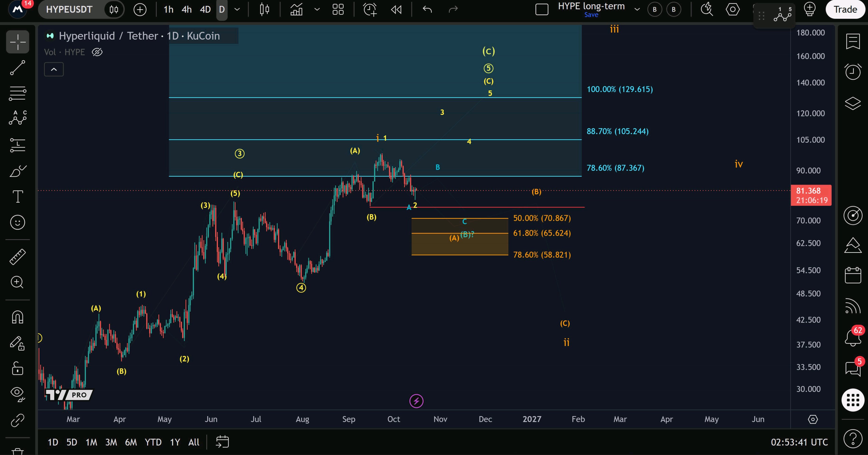The height and width of the screenshot is (455, 868).
Task: Open the HYPEUSDT symbol search
Action: coord(69,9)
